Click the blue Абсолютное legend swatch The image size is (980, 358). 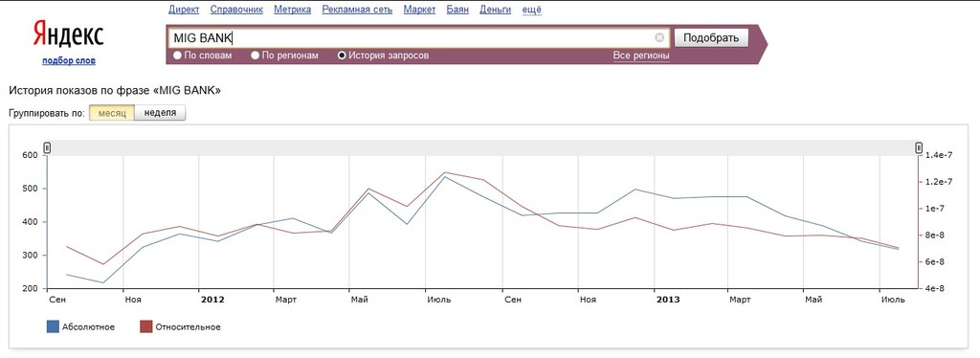pos(54,326)
